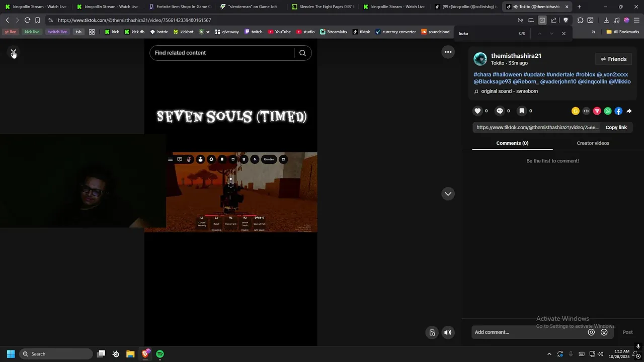Open the YouTube bookmark

pyautogui.click(x=279, y=32)
